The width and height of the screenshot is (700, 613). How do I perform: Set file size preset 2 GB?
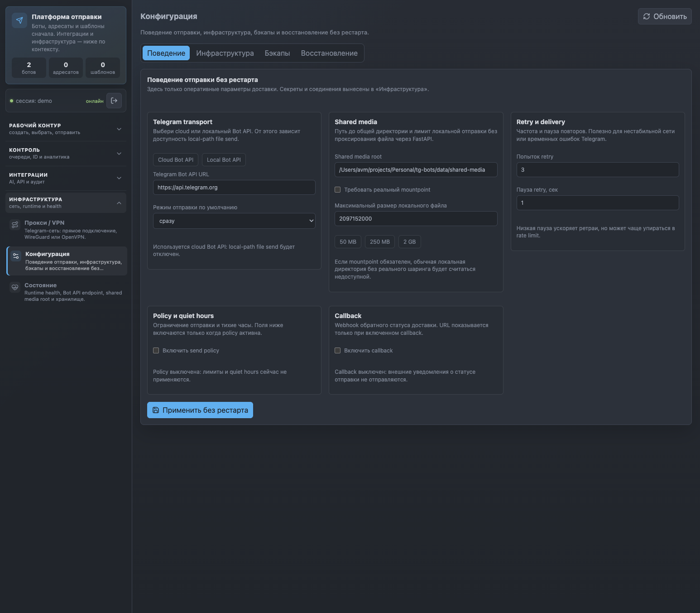pos(409,241)
